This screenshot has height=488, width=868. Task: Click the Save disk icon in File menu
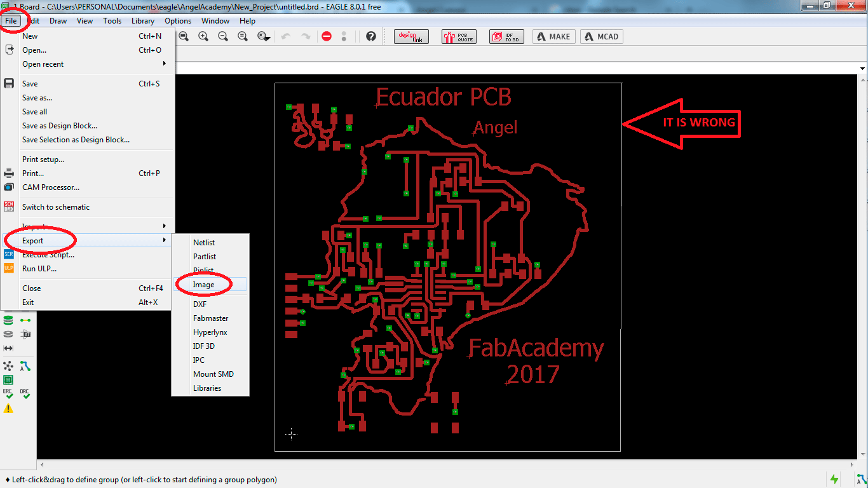coord(9,83)
